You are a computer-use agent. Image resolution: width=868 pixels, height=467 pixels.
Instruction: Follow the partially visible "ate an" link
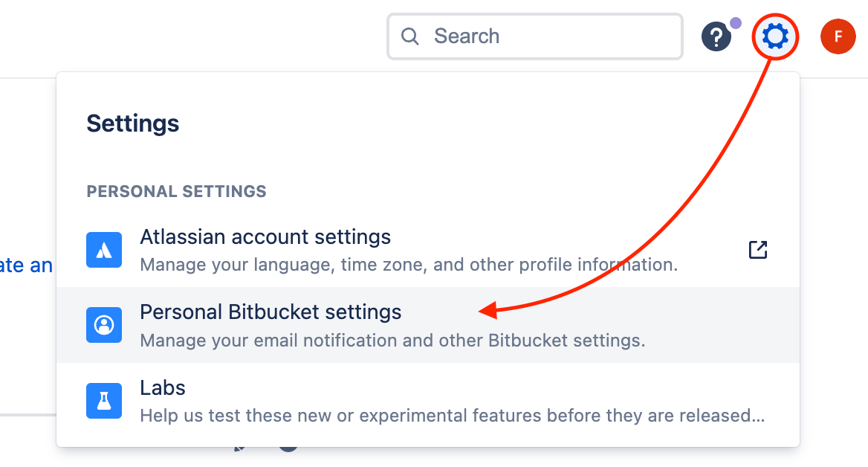(x=26, y=265)
